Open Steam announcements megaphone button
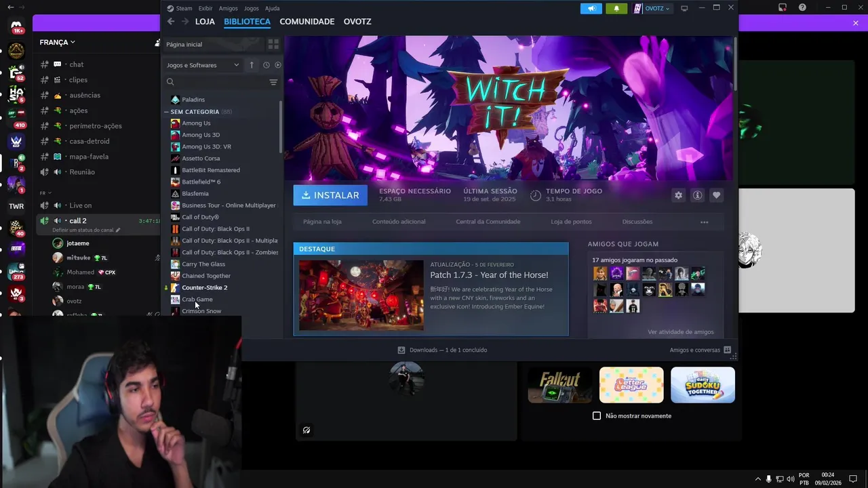 pos(591,8)
